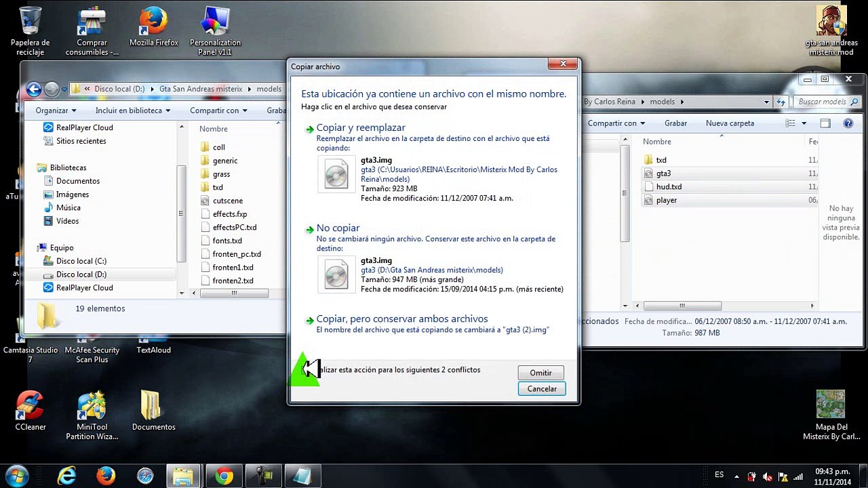Open the Organizar dropdown menu

tap(56, 110)
